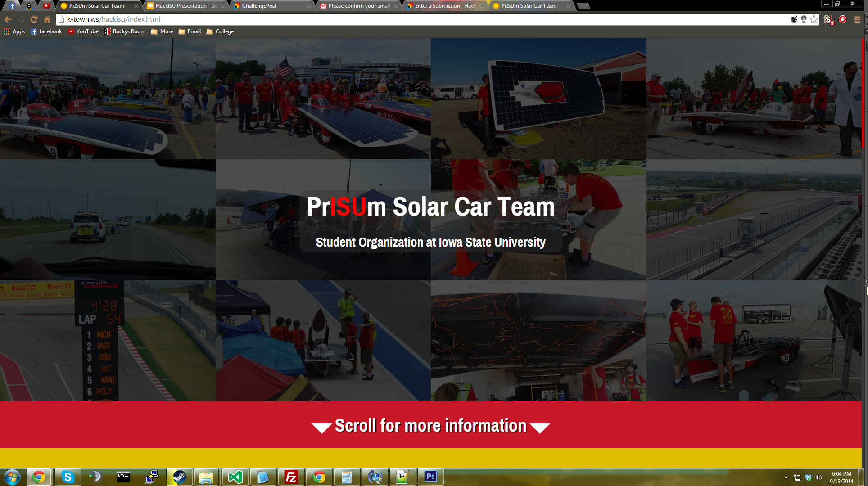Viewport: 868px width, 486px height.
Task: Open the Chrome hamburger menu
Action: coord(857,19)
